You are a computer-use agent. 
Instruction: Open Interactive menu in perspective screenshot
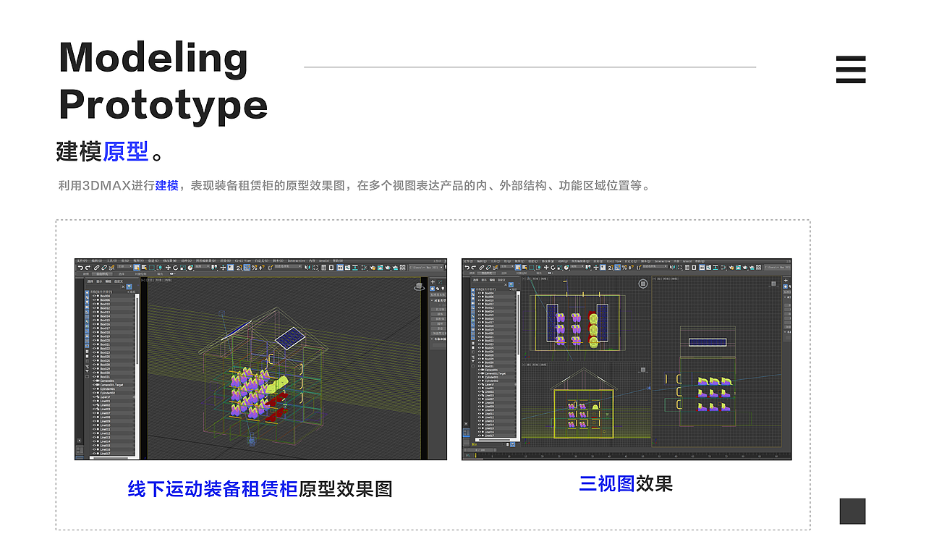(x=296, y=261)
